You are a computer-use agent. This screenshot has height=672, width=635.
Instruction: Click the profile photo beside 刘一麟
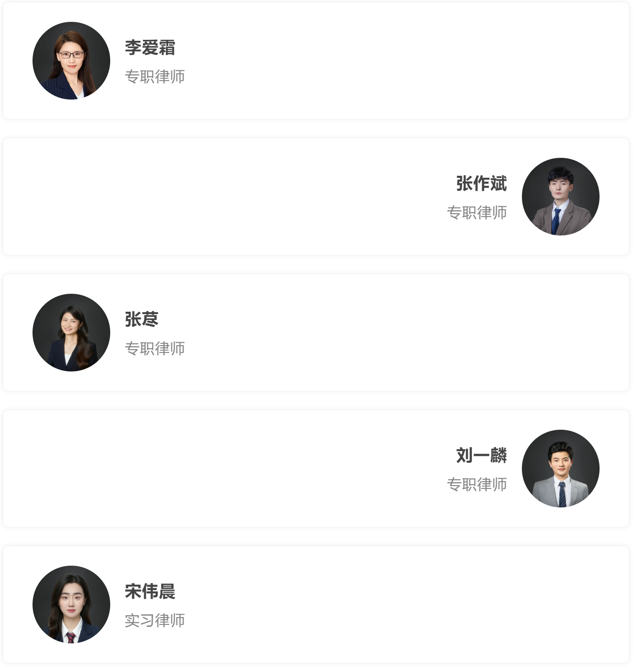point(560,469)
